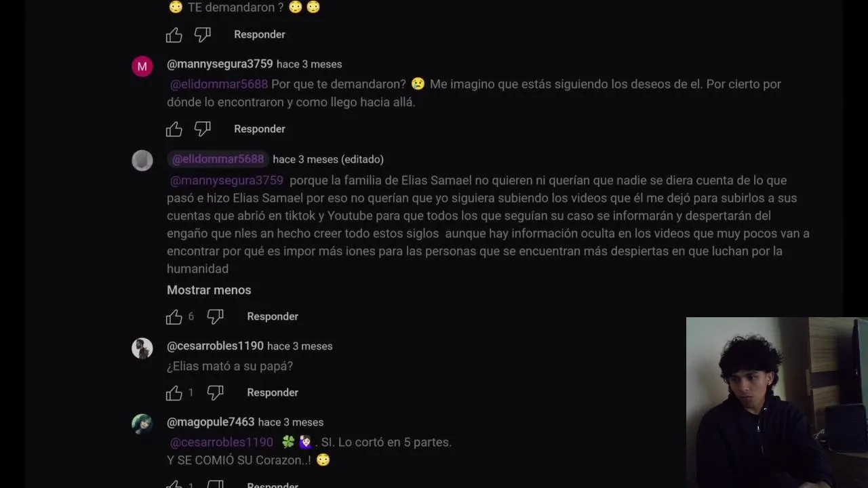The height and width of the screenshot is (488, 868).
Task: Click the webcam overlay of the streamer
Action: tap(777, 403)
